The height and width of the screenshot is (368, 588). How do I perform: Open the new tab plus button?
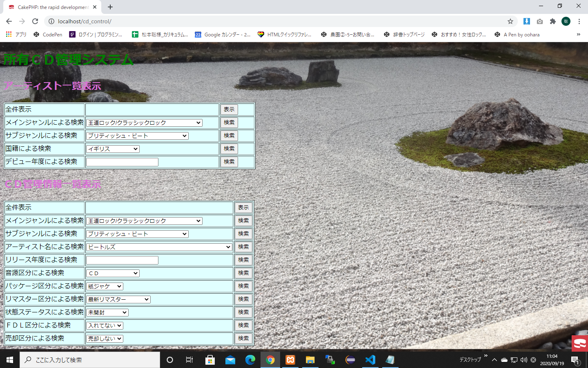click(110, 7)
